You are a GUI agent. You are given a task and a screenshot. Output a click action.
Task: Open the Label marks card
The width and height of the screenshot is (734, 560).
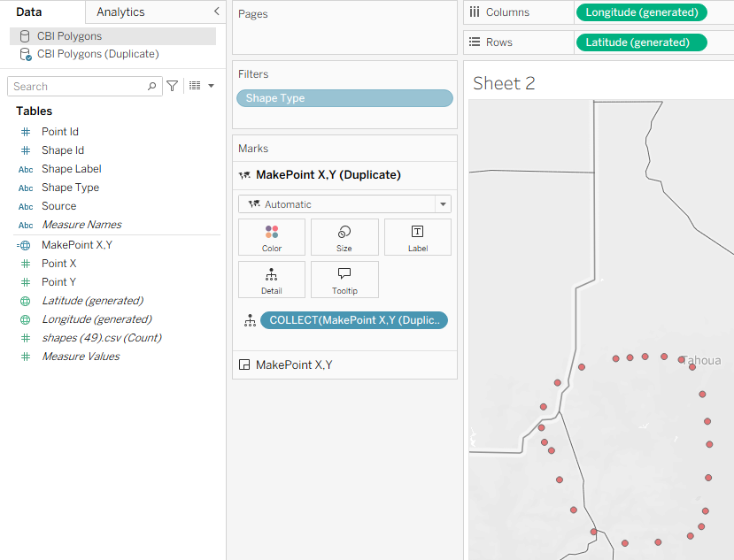417,237
